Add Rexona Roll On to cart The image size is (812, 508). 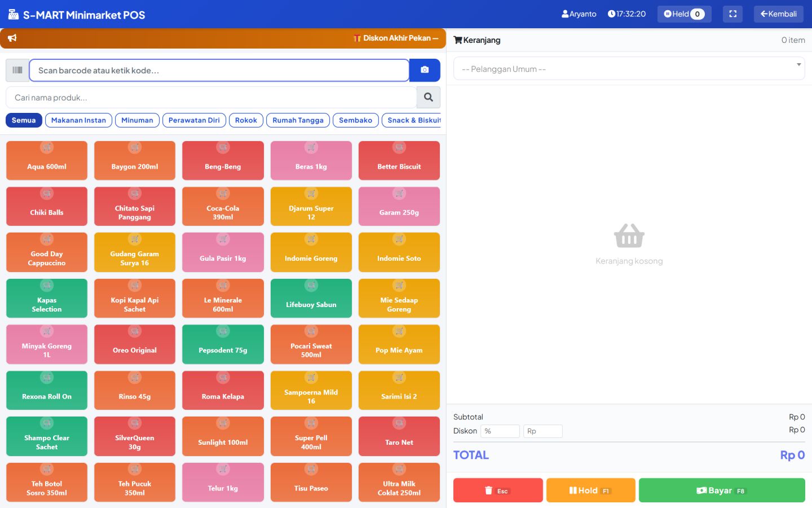tap(47, 391)
